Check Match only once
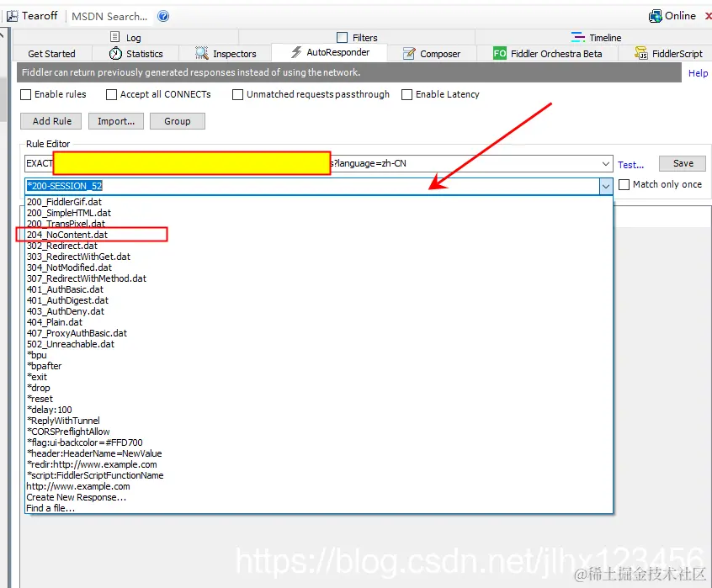The width and height of the screenshot is (712, 588). tap(624, 185)
